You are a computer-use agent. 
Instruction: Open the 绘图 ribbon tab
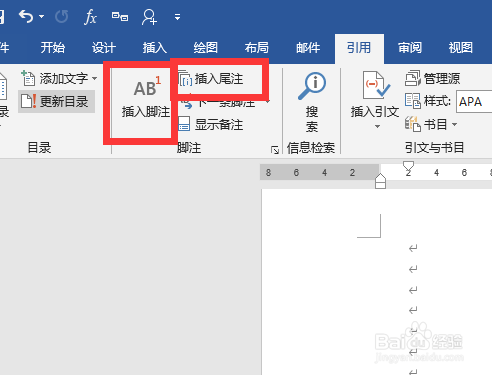pos(206,48)
